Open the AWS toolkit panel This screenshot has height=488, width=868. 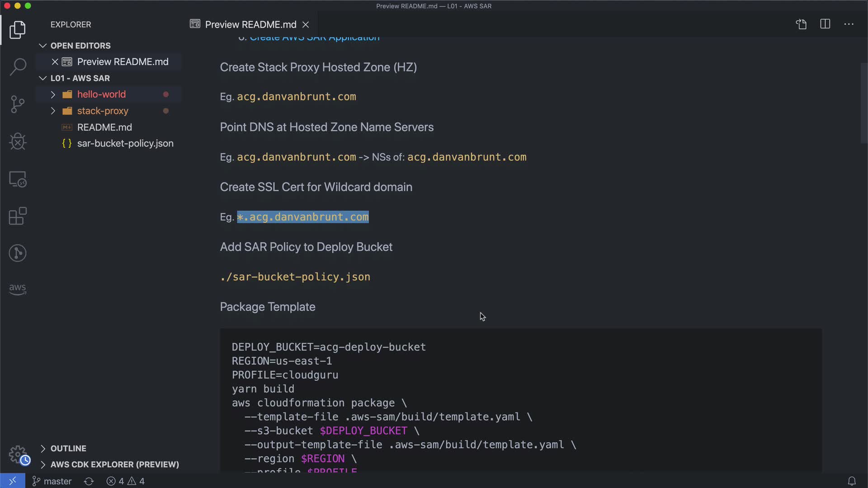click(x=18, y=289)
